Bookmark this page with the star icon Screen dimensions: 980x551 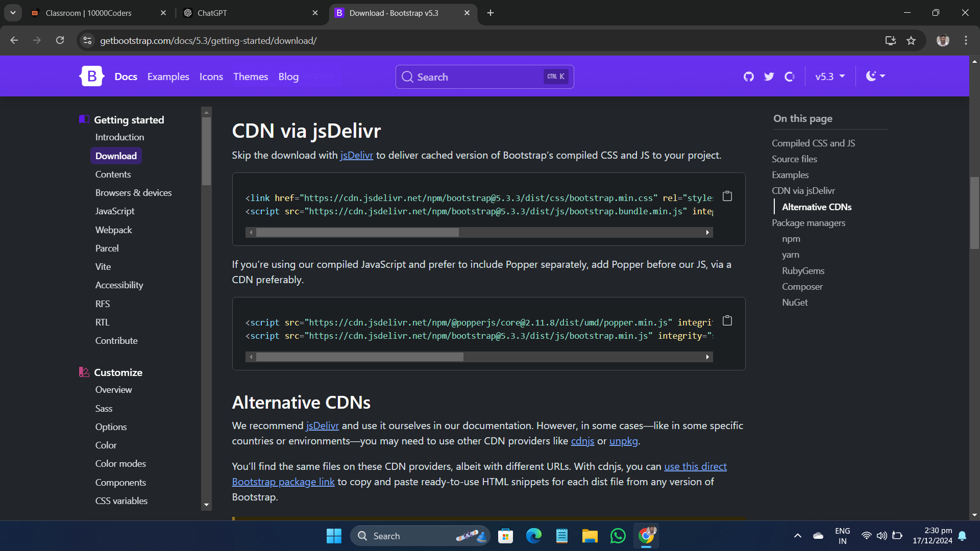(911, 41)
